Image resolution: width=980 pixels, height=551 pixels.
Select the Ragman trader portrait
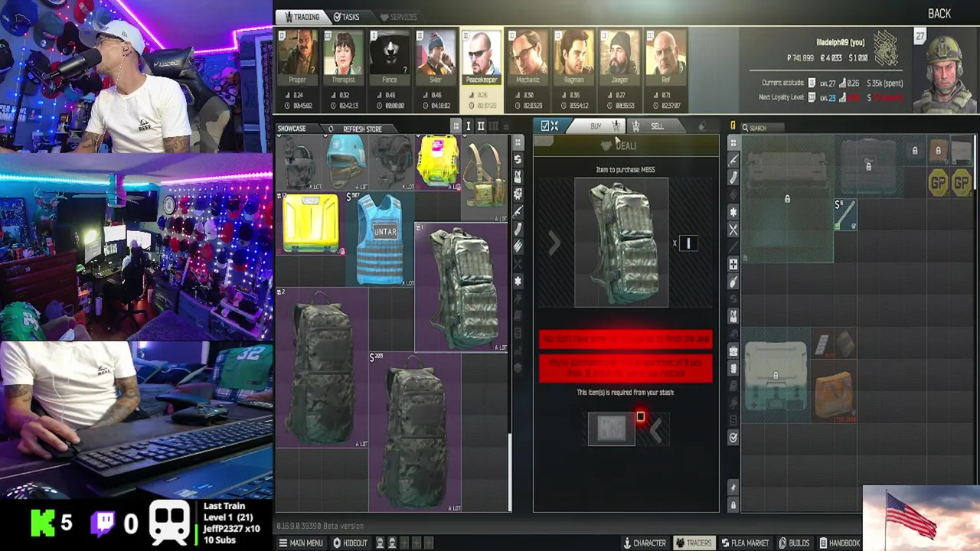573,58
